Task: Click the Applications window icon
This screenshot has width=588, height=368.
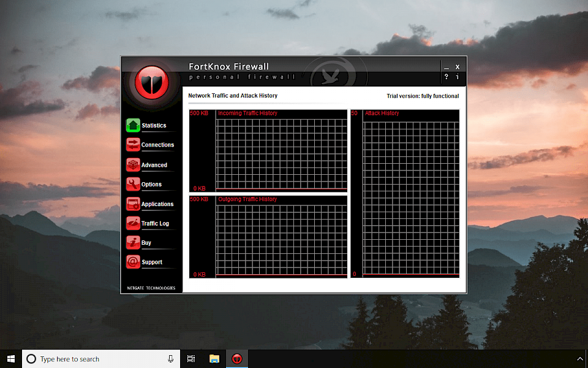Action: 133,204
